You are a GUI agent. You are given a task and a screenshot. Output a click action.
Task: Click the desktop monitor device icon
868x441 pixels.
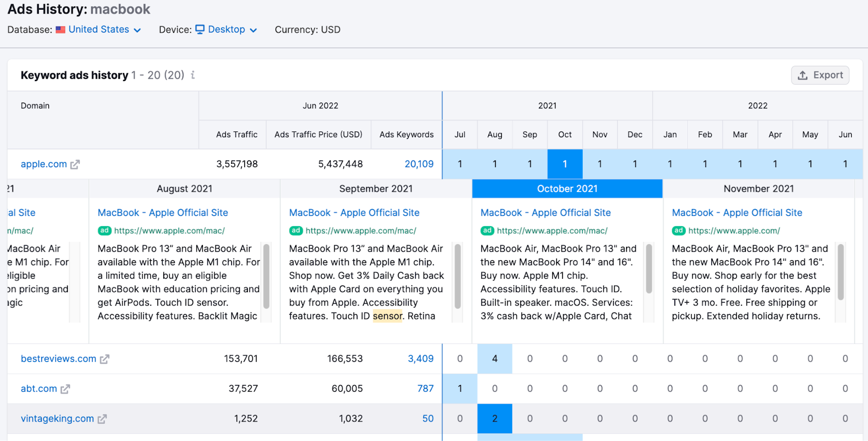[200, 29]
